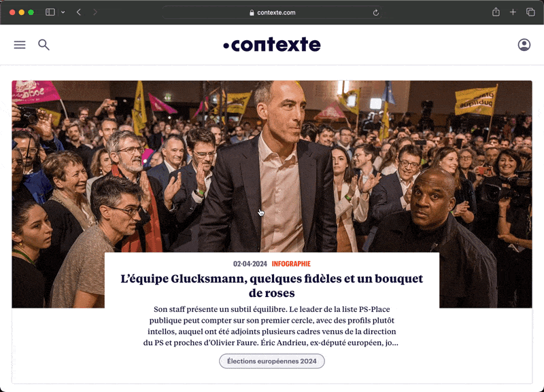The height and width of the screenshot is (392, 544).
Task: Click the Safari sidebar toggle icon
Action: point(50,12)
